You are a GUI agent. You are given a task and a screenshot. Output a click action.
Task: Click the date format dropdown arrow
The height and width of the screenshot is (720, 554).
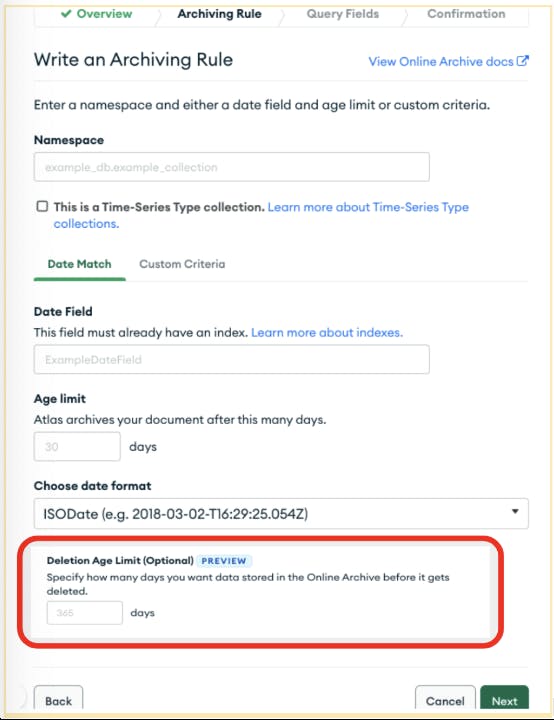click(x=515, y=512)
